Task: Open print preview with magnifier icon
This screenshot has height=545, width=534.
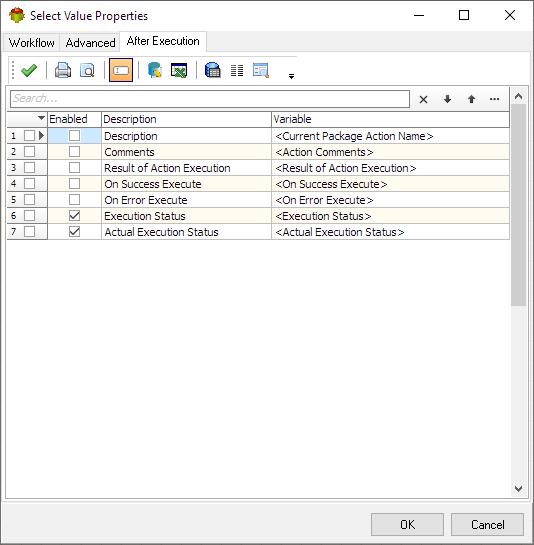Action: 87,70
